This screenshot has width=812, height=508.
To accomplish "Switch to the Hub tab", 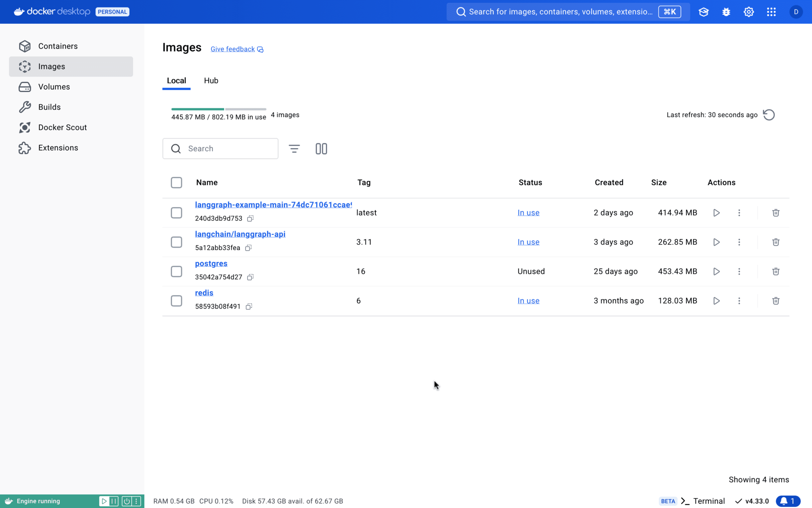I will click(211, 81).
